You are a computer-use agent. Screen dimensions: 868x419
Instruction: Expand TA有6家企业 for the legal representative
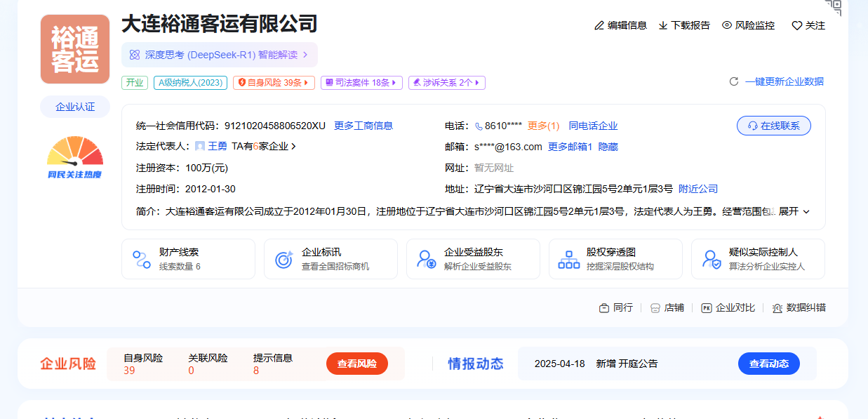[x=265, y=147]
